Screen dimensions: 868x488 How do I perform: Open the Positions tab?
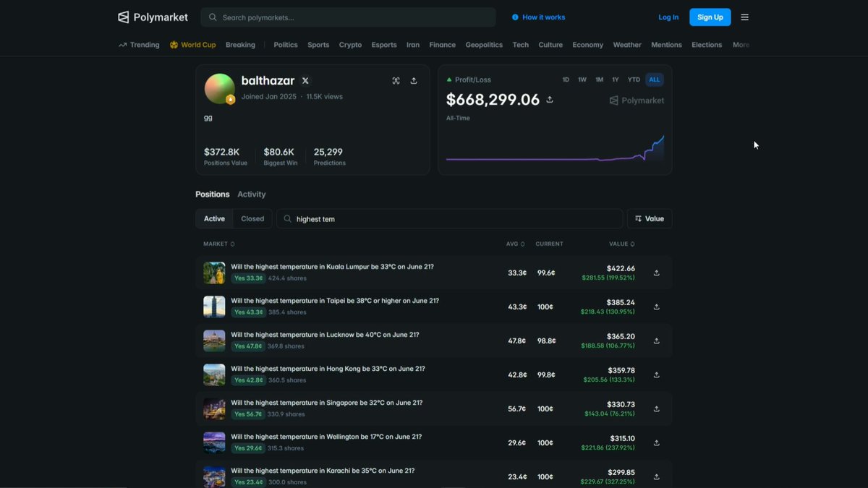click(213, 194)
